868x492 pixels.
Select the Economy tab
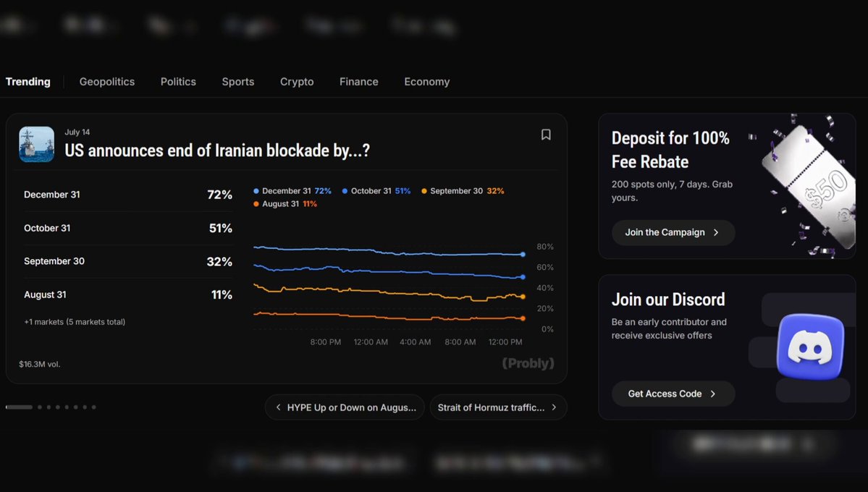[x=427, y=82]
